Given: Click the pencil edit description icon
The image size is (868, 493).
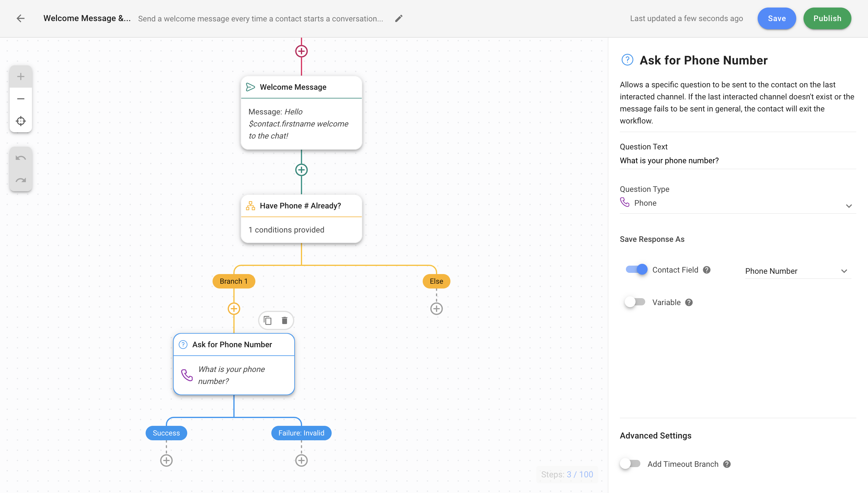Looking at the screenshot, I should pyautogui.click(x=399, y=18).
